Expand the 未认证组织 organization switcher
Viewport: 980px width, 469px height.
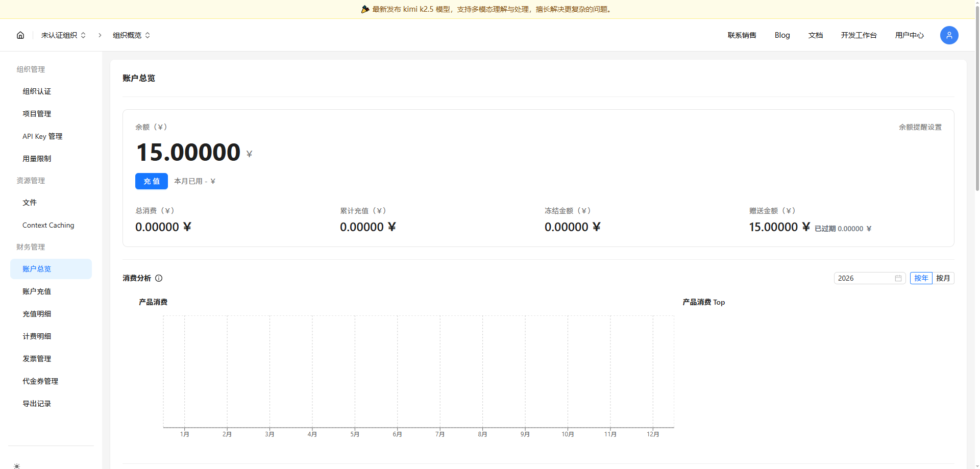click(63, 35)
